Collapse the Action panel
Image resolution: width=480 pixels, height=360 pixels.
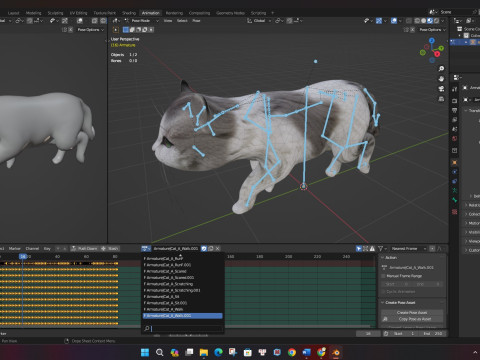(382, 258)
